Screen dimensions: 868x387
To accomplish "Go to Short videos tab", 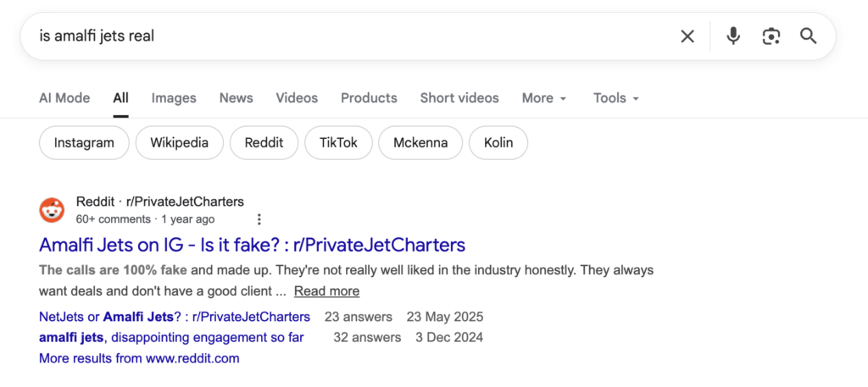I will 459,98.
